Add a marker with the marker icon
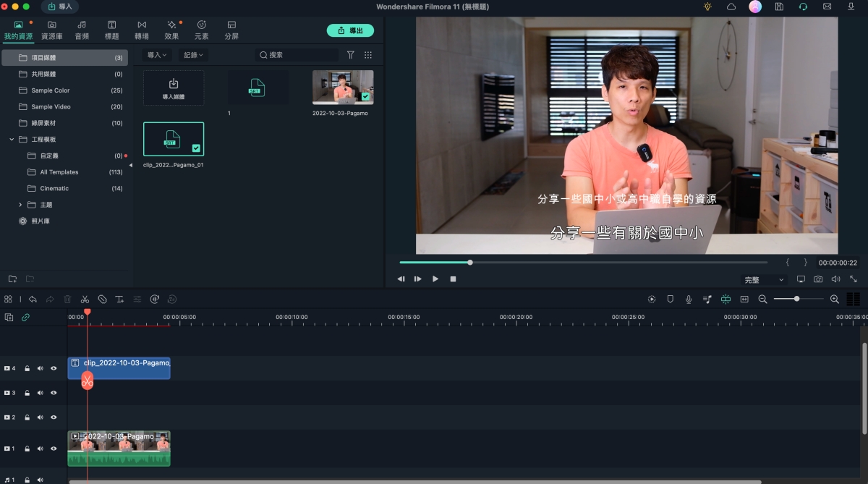 [x=670, y=299]
